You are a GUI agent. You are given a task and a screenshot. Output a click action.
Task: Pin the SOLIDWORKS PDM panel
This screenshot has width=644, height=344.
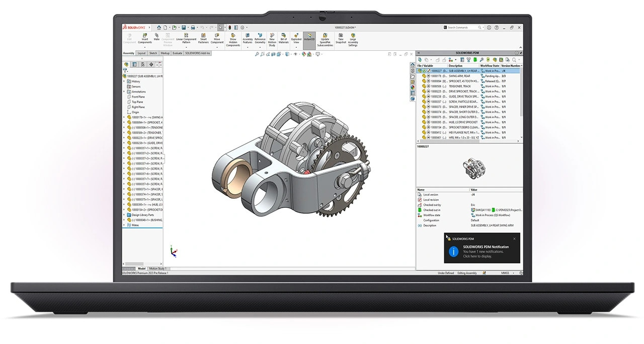click(521, 53)
